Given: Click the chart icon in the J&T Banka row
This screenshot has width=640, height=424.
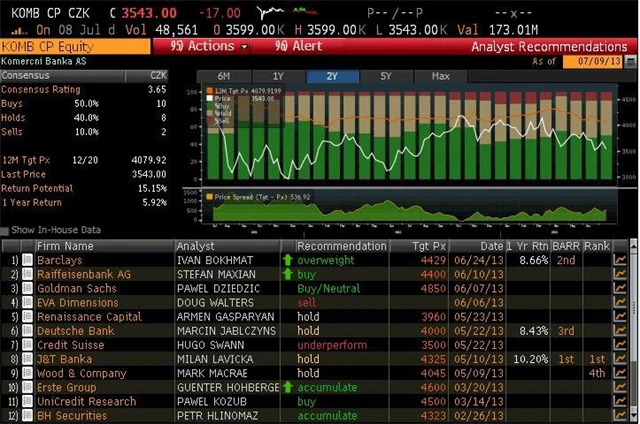Looking at the screenshot, I should pyautogui.click(x=622, y=358).
